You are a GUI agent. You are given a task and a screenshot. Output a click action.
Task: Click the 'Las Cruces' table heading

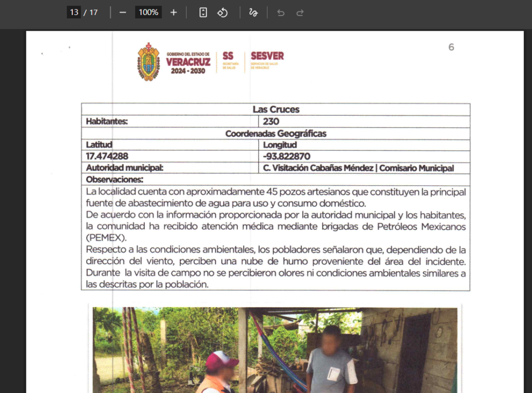point(276,109)
